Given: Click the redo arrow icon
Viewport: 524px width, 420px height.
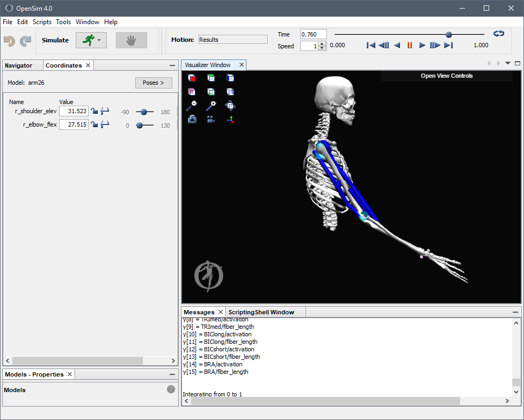Looking at the screenshot, I should [x=25, y=41].
